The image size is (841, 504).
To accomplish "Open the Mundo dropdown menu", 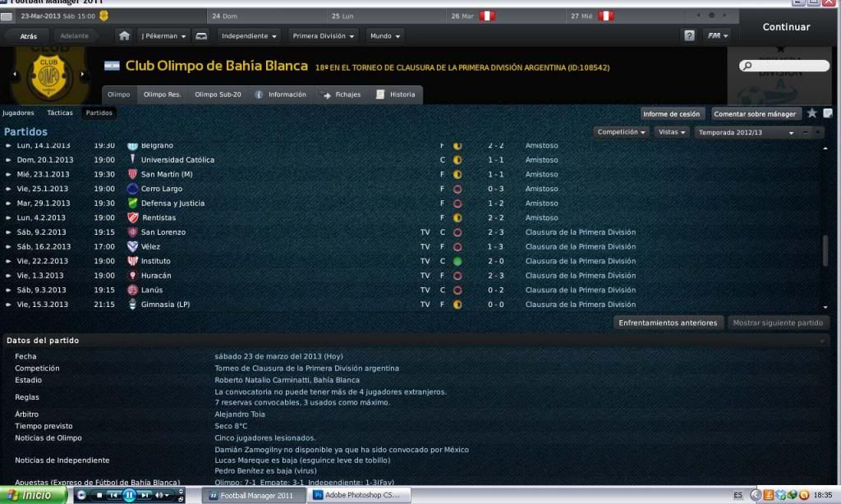I will [385, 36].
